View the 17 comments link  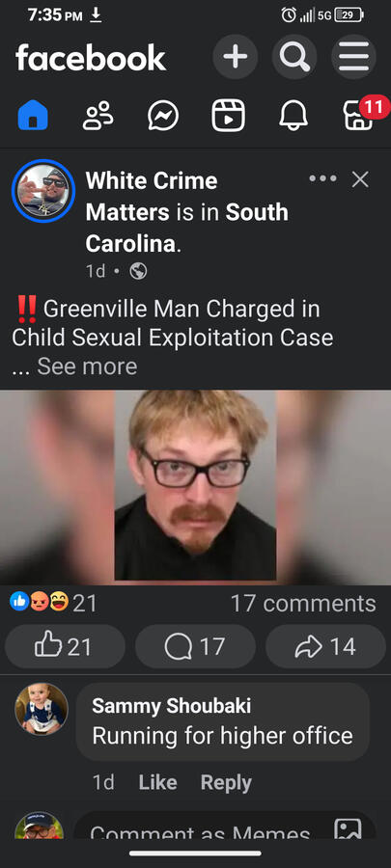pos(303,604)
